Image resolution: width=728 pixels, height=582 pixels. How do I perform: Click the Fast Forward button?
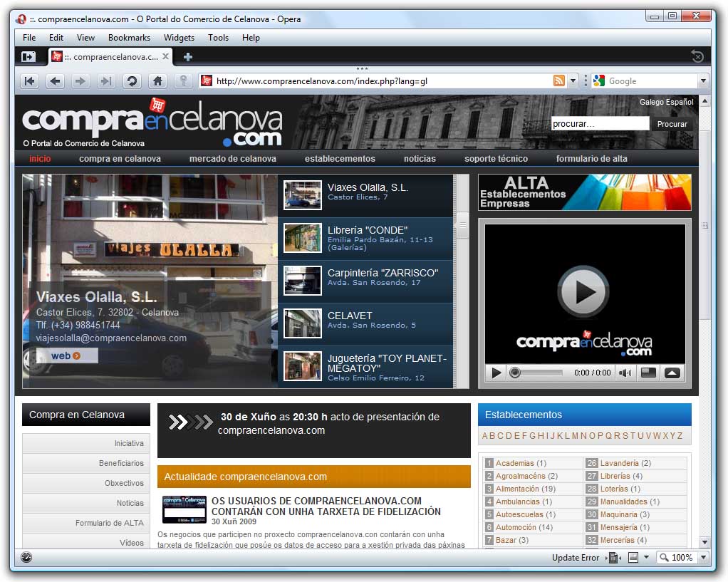tap(106, 81)
